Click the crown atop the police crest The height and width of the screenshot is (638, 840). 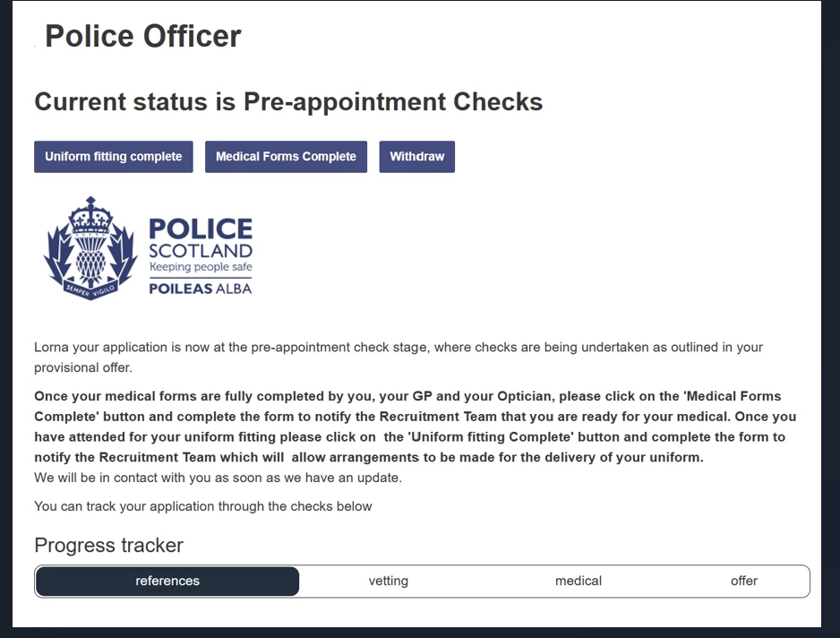pyautogui.click(x=90, y=213)
